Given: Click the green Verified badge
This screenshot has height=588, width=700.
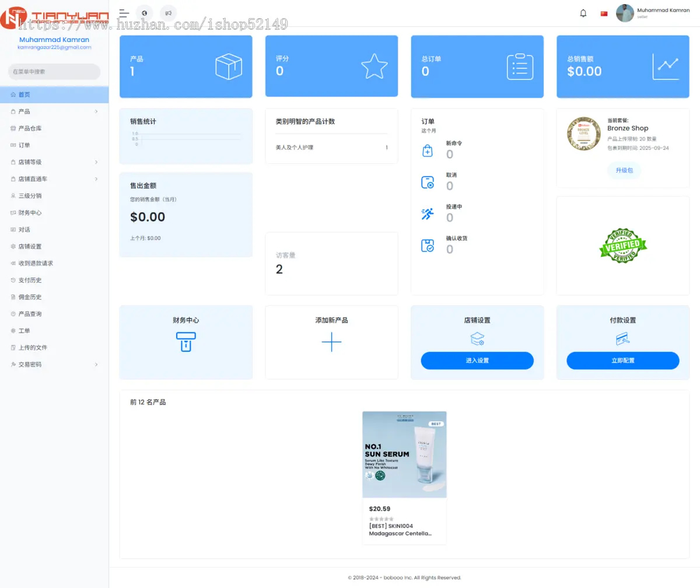Looking at the screenshot, I should (x=622, y=246).
